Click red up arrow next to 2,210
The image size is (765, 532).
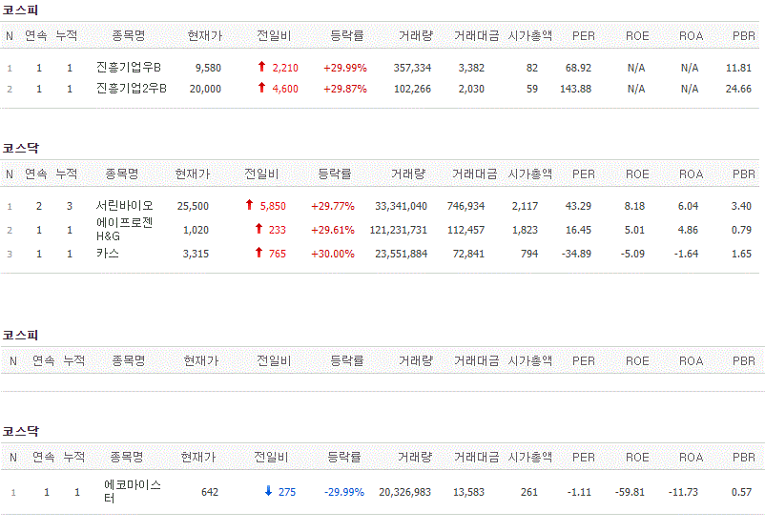point(261,67)
